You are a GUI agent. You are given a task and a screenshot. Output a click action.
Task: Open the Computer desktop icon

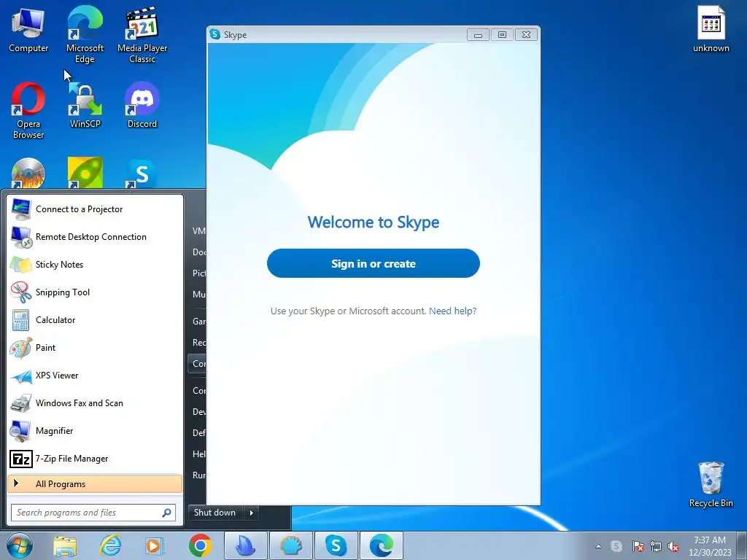tap(28, 30)
